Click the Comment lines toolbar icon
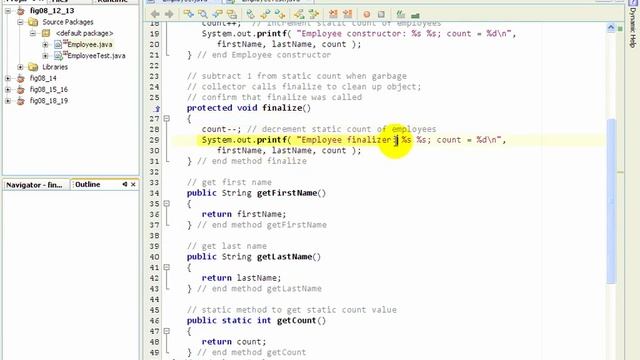640x360 pixels. pyautogui.click(x=333, y=14)
